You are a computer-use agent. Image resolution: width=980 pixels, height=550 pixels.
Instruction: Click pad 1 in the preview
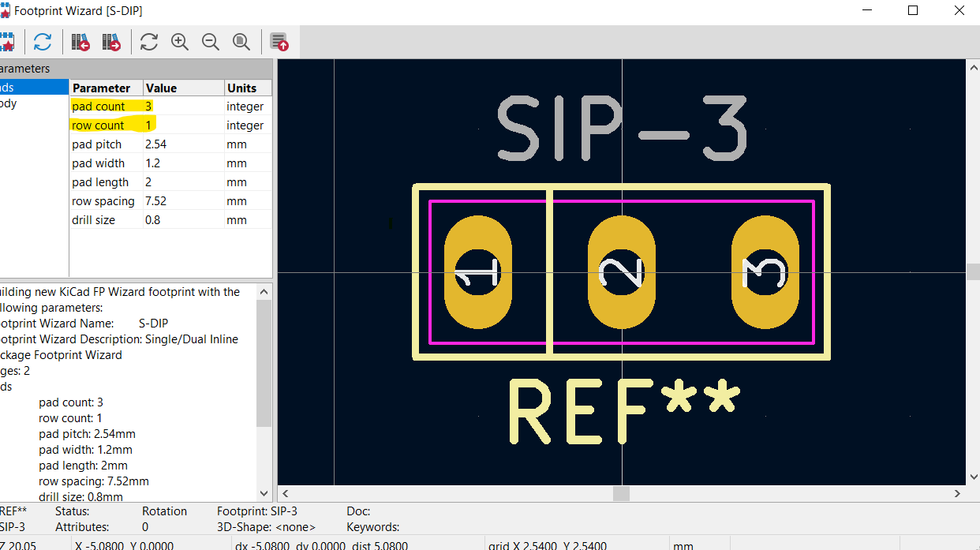[478, 272]
